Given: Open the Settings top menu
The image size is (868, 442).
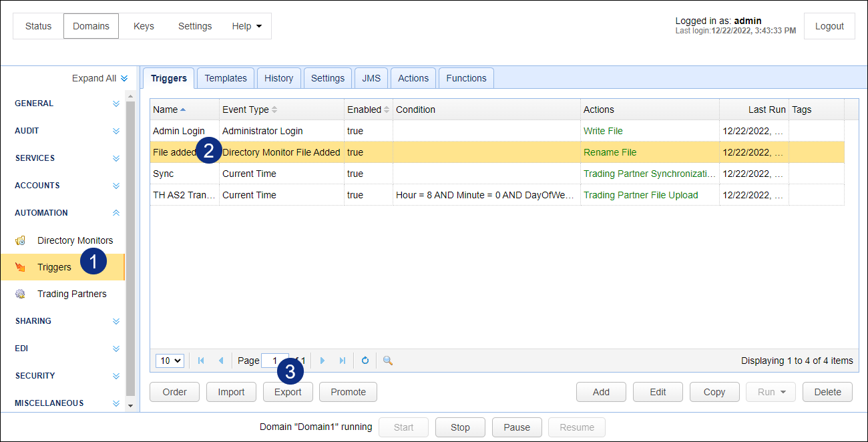Looking at the screenshot, I should click(195, 26).
